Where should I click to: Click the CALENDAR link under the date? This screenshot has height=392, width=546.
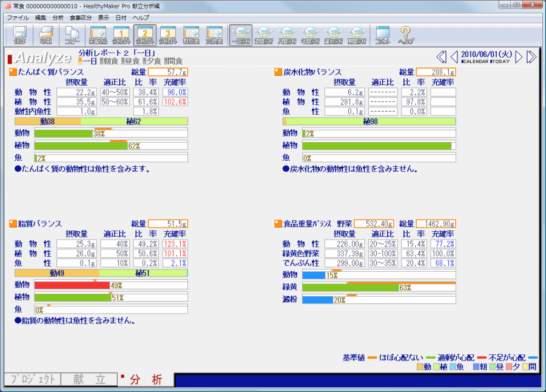pyautogui.click(x=475, y=62)
